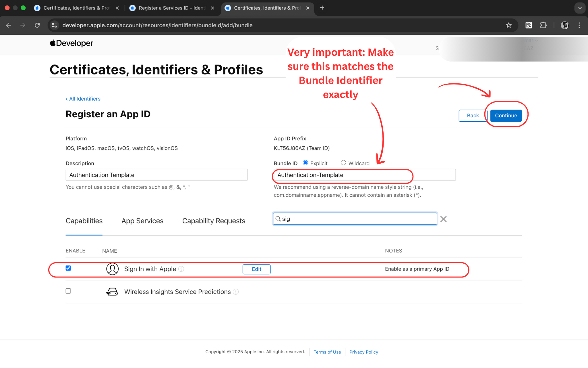Open the QR code extension icon
Viewport: 588px width, 368px height.
tap(529, 25)
